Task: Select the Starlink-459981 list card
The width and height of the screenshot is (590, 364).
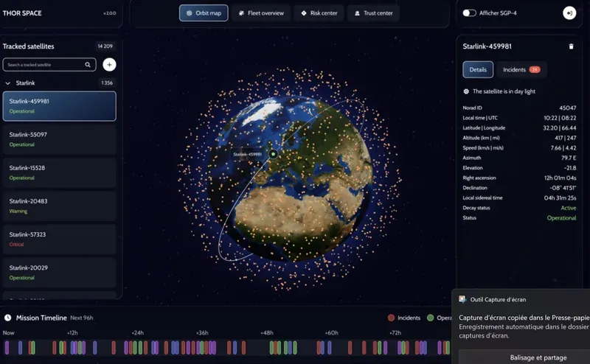Action: pyautogui.click(x=60, y=106)
